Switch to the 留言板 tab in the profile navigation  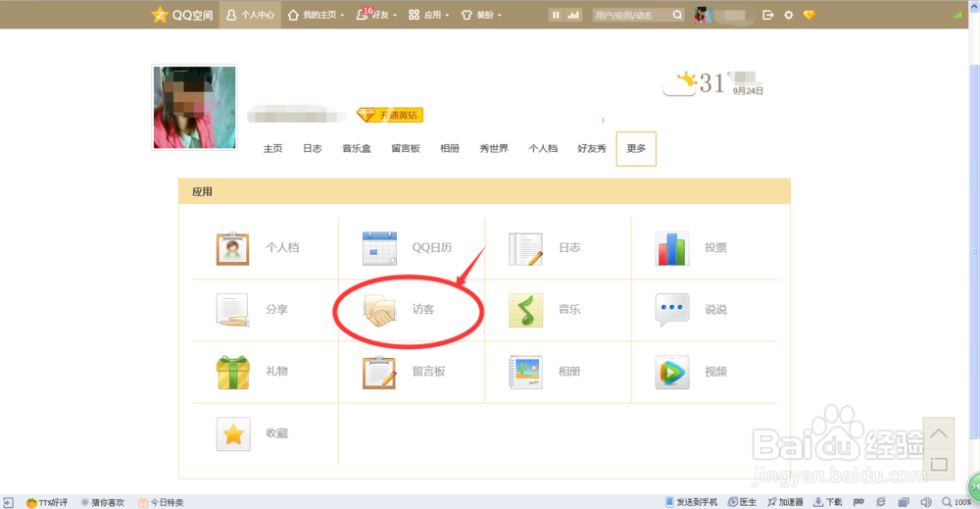click(406, 149)
